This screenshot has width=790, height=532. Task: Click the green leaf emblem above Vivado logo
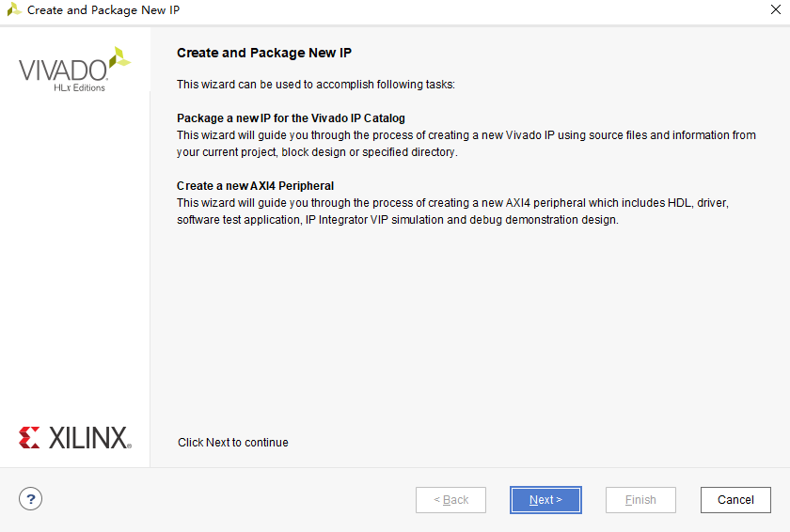(x=120, y=57)
